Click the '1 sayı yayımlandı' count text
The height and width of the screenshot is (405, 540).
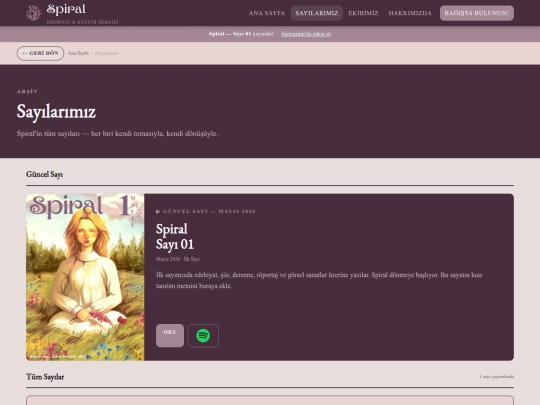click(x=496, y=376)
